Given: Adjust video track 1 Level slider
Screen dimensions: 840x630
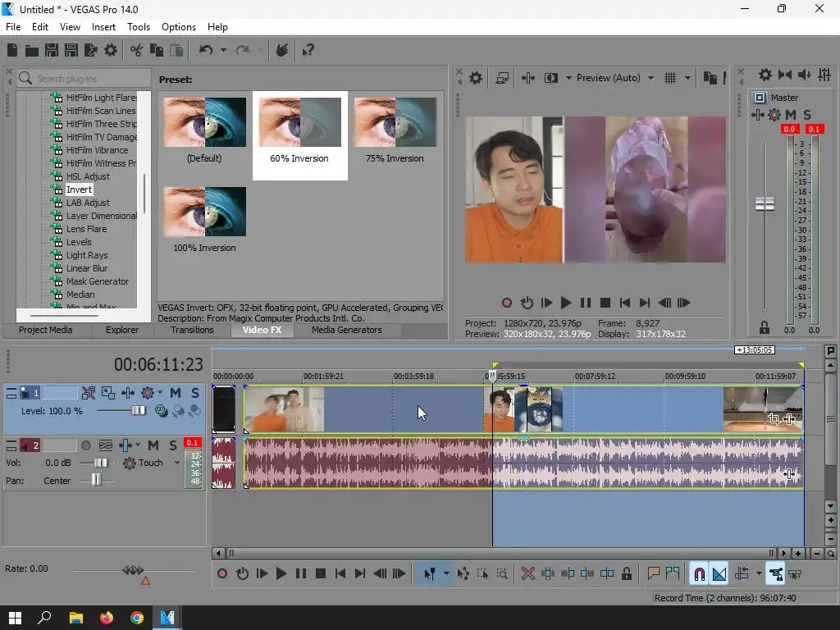Looking at the screenshot, I should click(139, 411).
